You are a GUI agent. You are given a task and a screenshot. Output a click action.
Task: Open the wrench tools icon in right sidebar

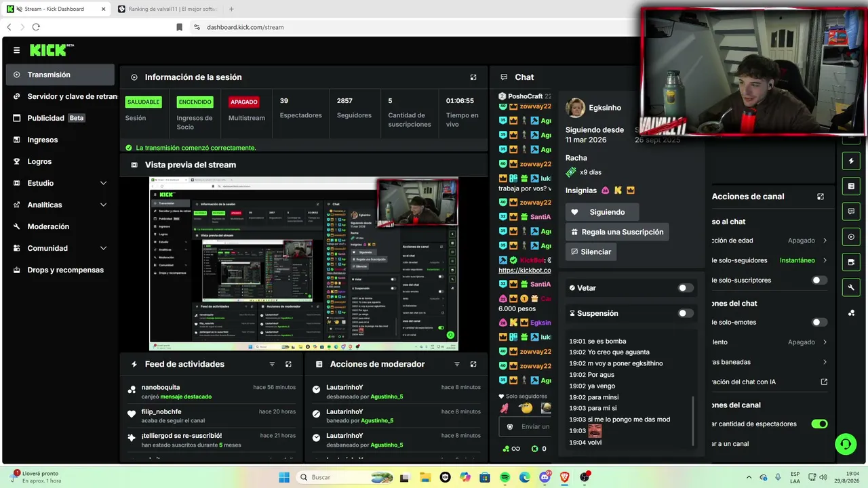coord(852,287)
